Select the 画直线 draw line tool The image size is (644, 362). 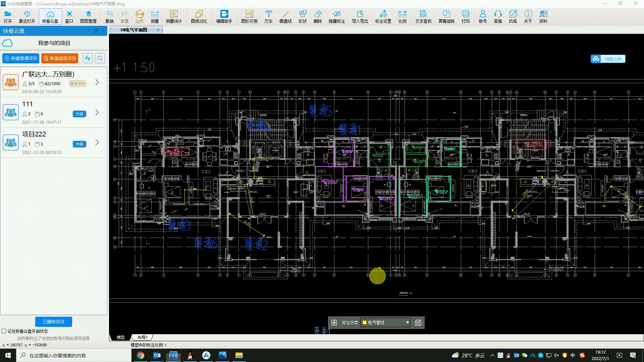(285, 16)
